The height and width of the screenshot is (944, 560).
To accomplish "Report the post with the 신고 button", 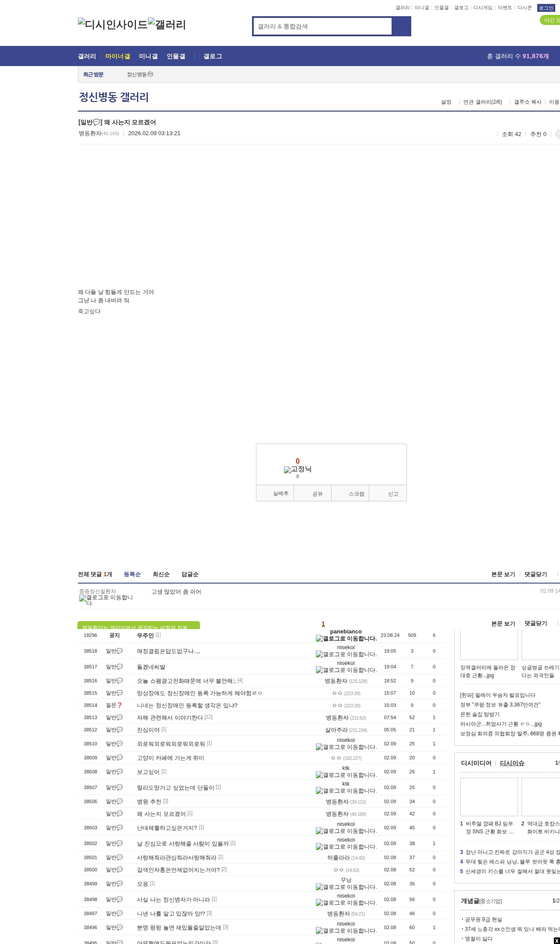I will 388,493.
